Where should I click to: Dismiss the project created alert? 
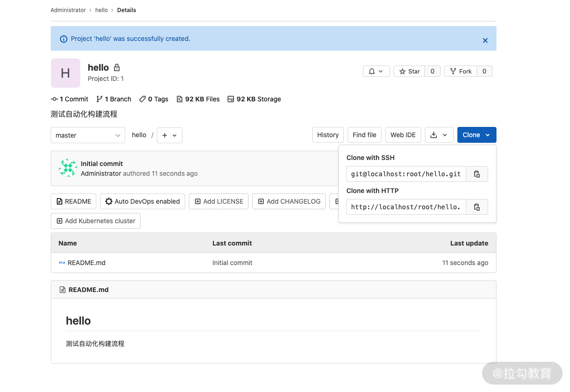pos(485,40)
